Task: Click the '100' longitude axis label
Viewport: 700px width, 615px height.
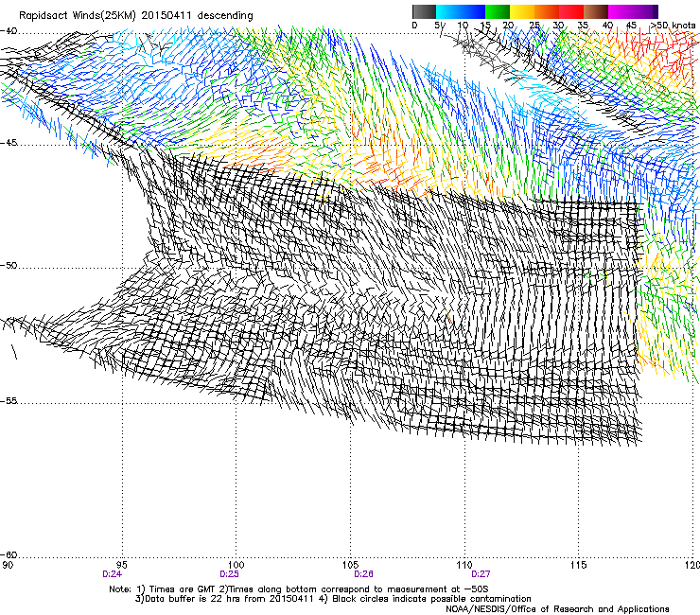Action: [x=236, y=565]
